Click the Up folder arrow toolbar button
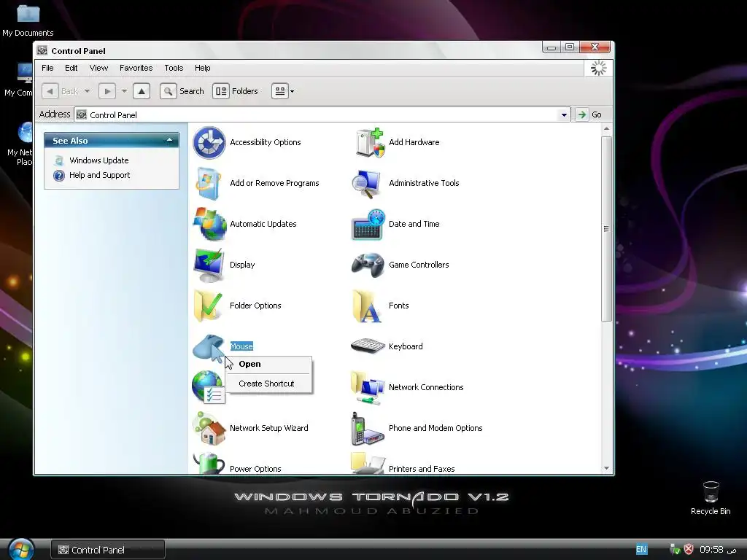 coord(142,91)
